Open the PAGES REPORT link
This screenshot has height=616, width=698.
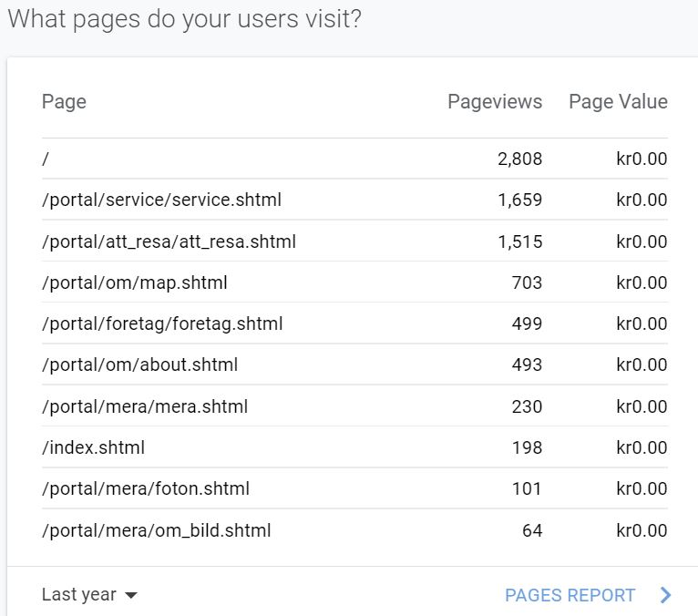tap(570, 595)
